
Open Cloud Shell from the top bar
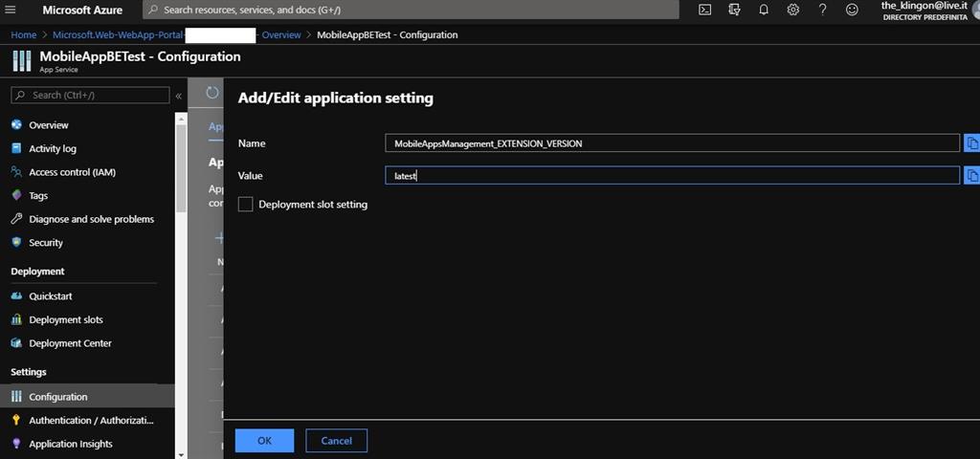(x=704, y=10)
